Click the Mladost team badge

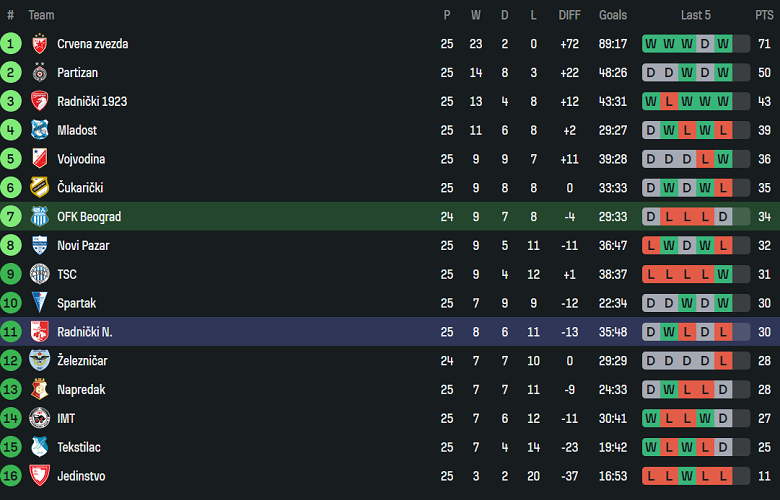click(x=39, y=130)
